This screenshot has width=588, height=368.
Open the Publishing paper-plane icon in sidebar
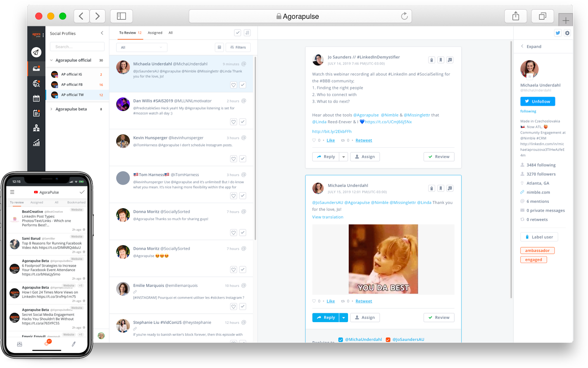(36, 52)
